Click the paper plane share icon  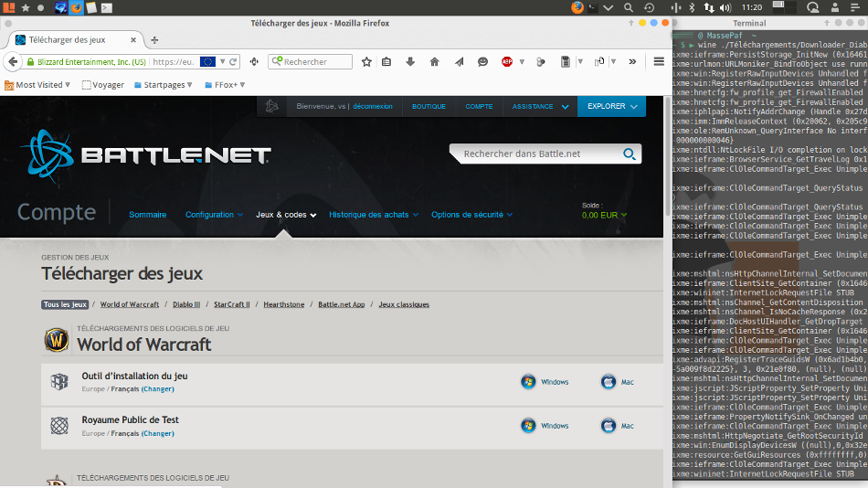pyautogui.click(x=459, y=61)
